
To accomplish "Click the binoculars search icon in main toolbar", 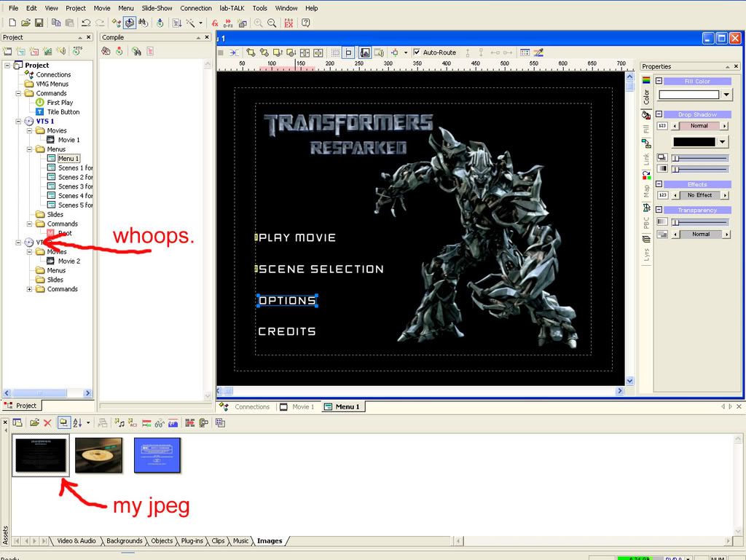I will point(144,23).
